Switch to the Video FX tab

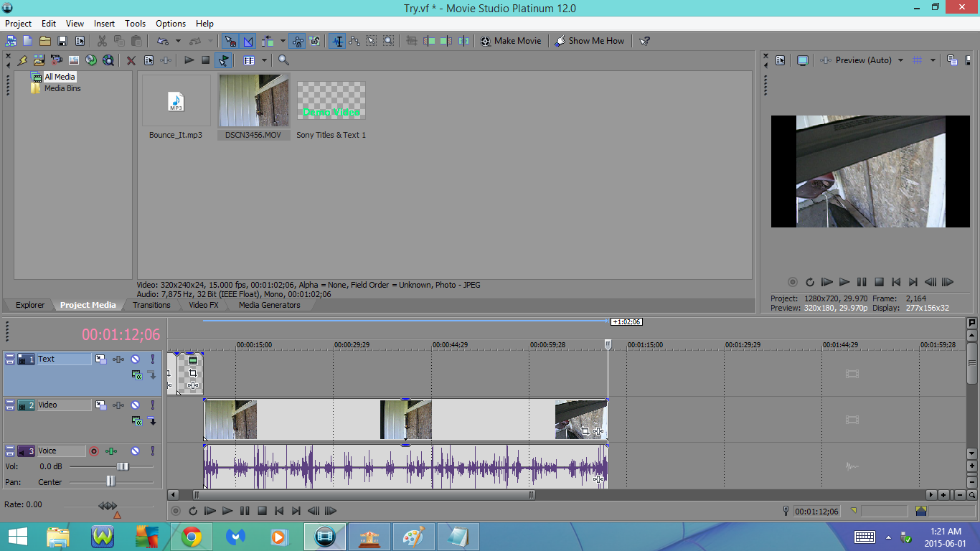[x=203, y=305]
